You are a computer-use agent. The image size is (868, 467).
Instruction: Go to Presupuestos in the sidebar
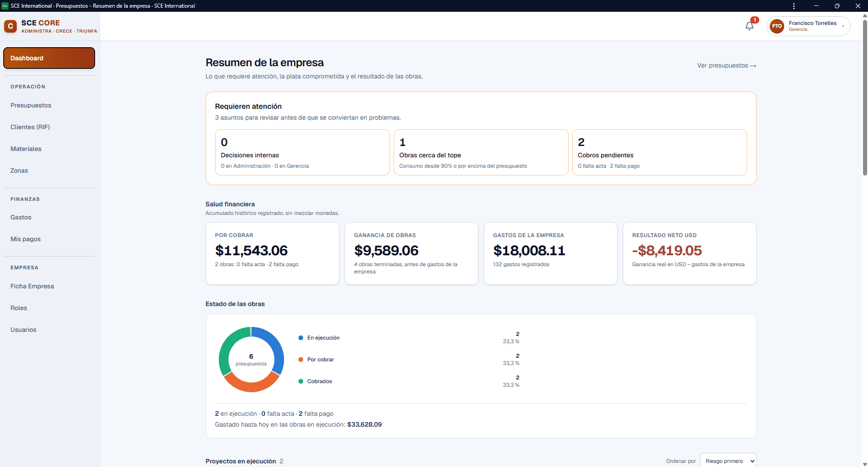(31, 105)
